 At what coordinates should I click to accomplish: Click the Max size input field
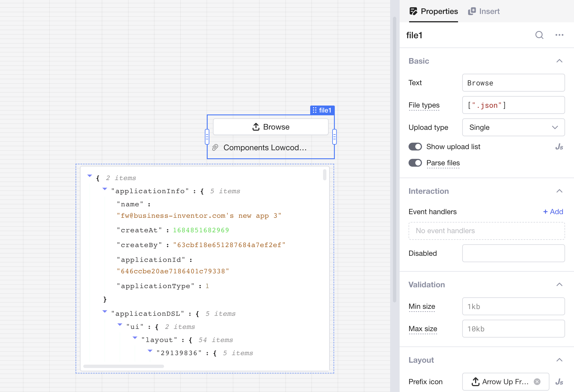[513, 329]
